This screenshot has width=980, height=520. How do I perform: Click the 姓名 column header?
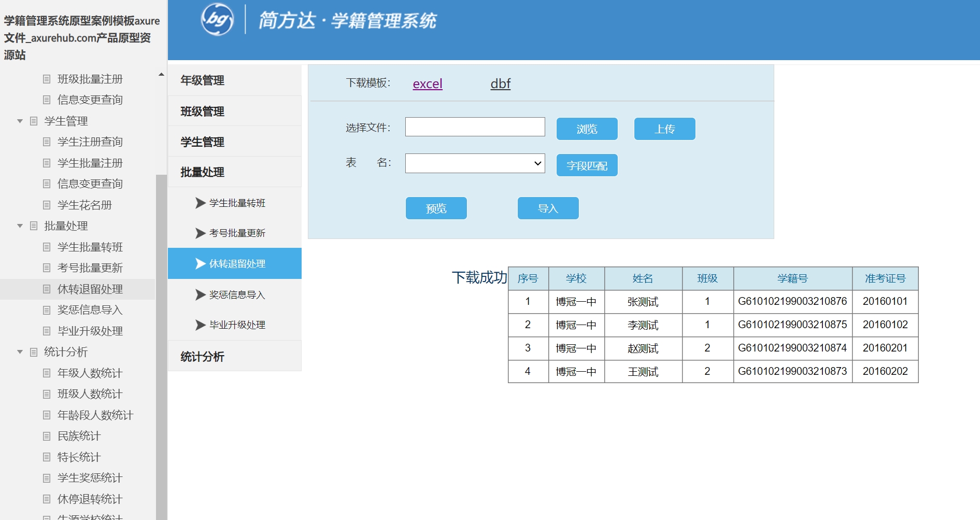point(643,278)
